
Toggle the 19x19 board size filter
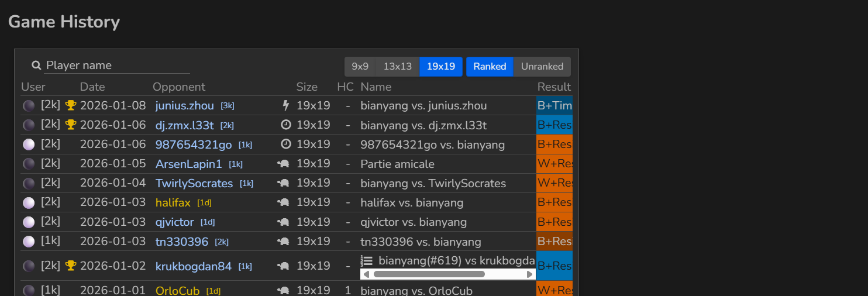tap(441, 67)
